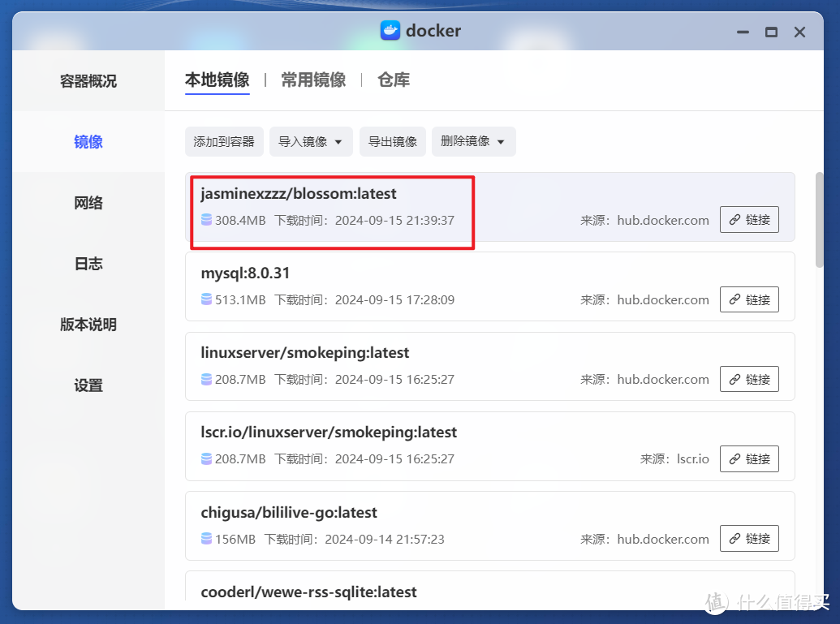Image resolution: width=840 pixels, height=624 pixels.
Task: Open the 网络 sidebar section
Action: pyautogui.click(x=88, y=203)
